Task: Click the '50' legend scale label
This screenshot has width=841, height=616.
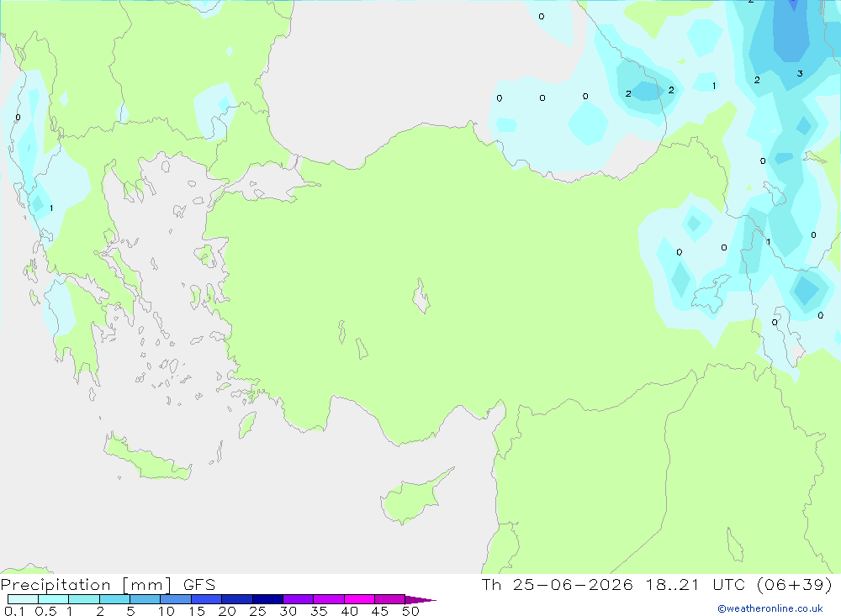Action: pos(411,611)
